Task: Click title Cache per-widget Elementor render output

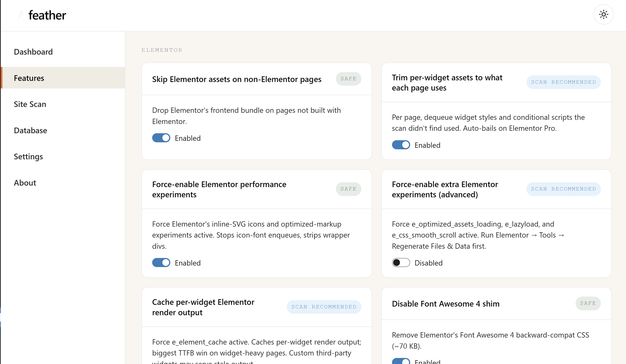Action: 203,307
